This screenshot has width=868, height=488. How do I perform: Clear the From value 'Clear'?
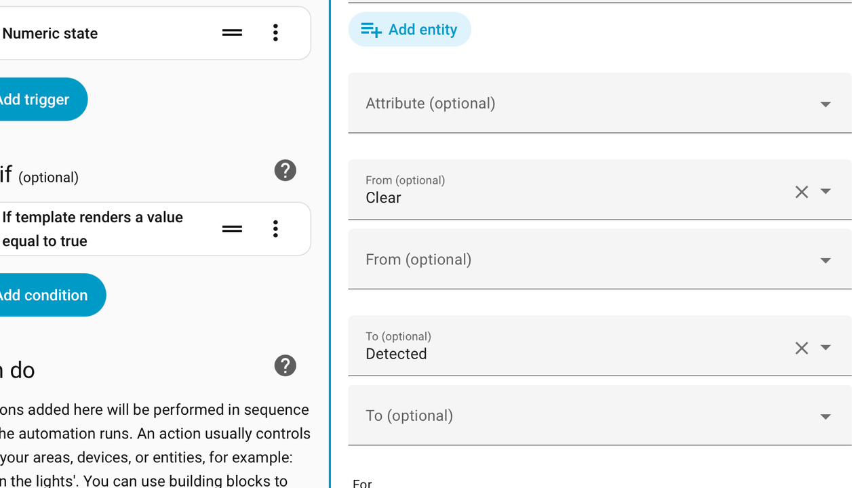(x=802, y=192)
